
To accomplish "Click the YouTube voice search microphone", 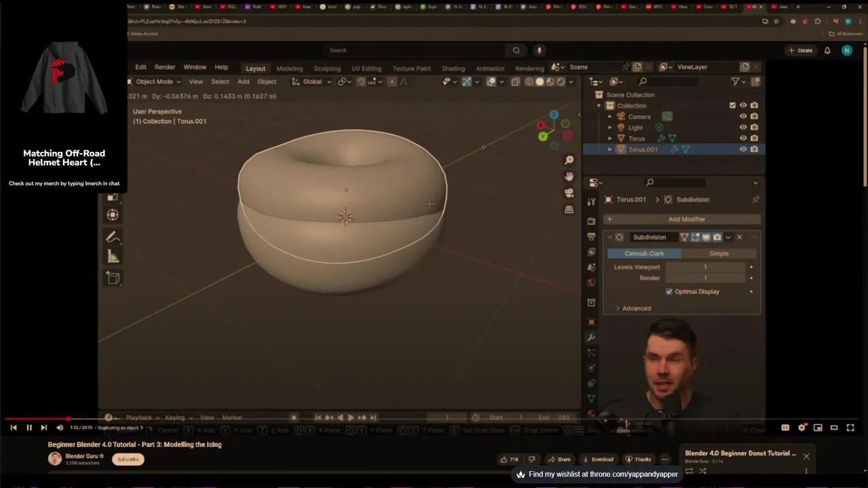I will (x=539, y=50).
